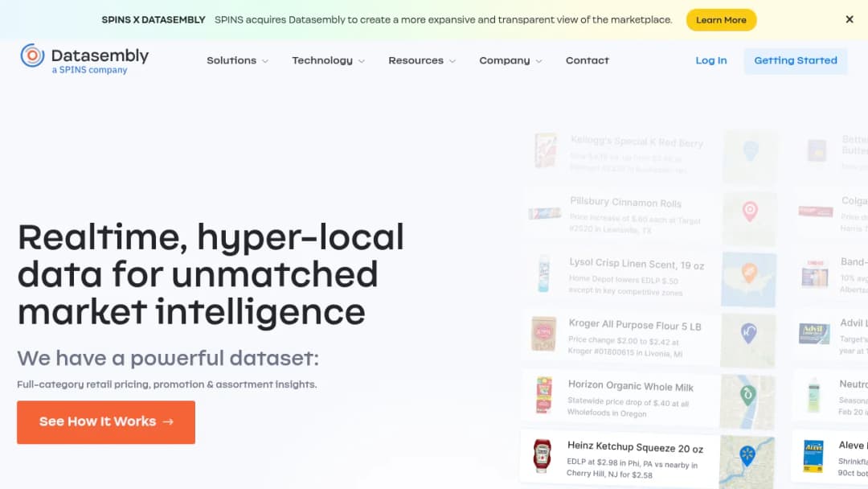868x489 pixels.
Task: Select the green Neutrogena bottle image
Action: pos(813,395)
